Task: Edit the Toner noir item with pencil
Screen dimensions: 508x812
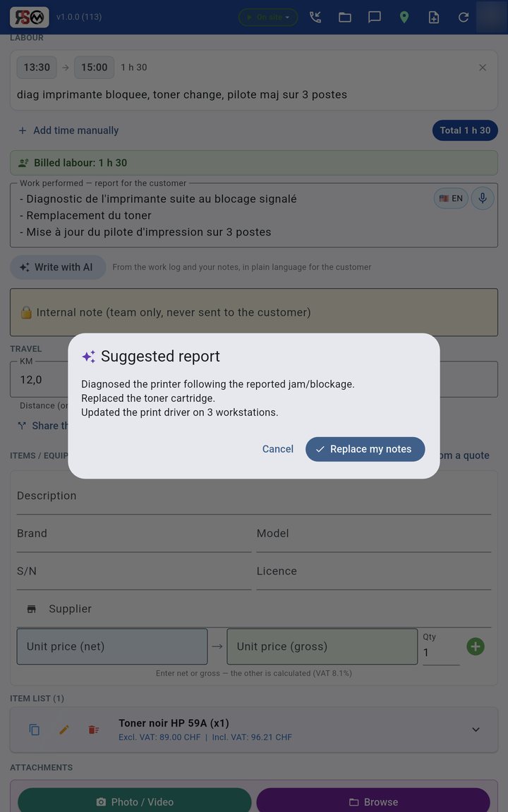Action: [x=64, y=730]
